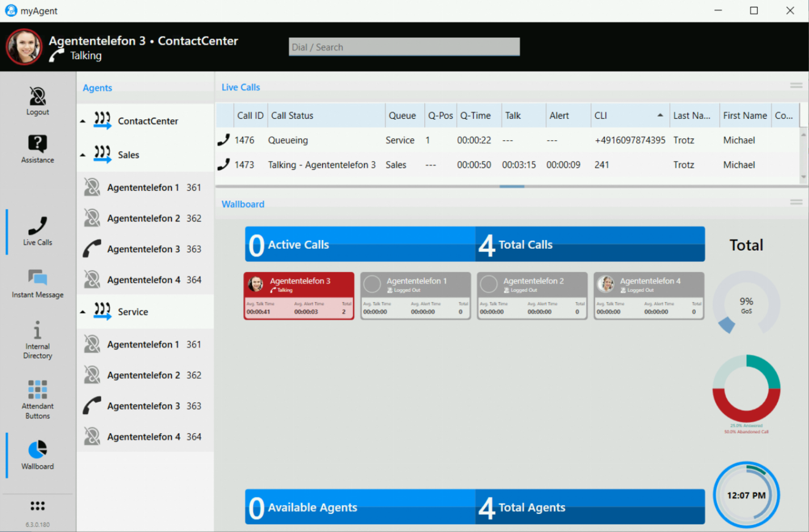The width and height of the screenshot is (809, 532).
Task: Select the Sales Agententelefon 2 logged-out icon
Action: [x=92, y=218]
